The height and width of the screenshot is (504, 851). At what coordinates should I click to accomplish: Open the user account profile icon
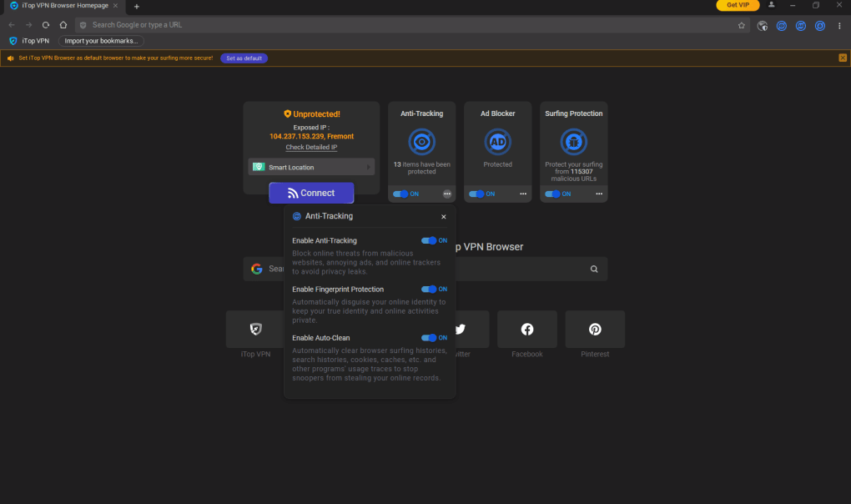[771, 5]
